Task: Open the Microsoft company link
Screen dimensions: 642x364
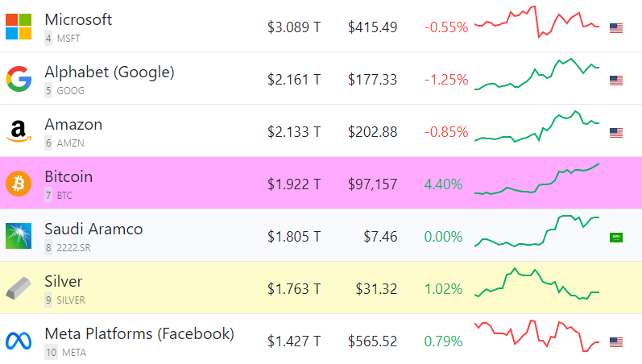Action: tap(78, 19)
